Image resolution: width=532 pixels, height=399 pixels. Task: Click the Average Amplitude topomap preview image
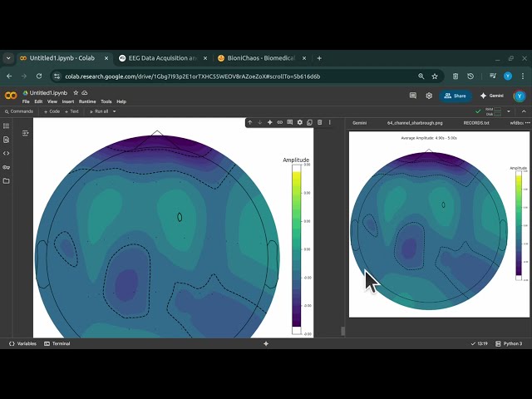pyautogui.click(x=439, y=224)
